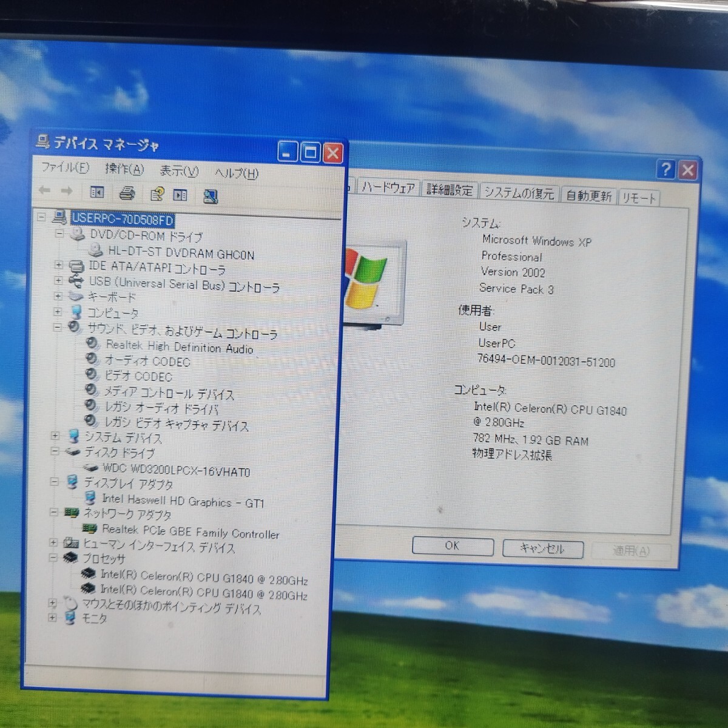Select the HL-DT-ST DVDRAM GHC0N drive icon
The image size is (728, 728).
tap(95, 250)
